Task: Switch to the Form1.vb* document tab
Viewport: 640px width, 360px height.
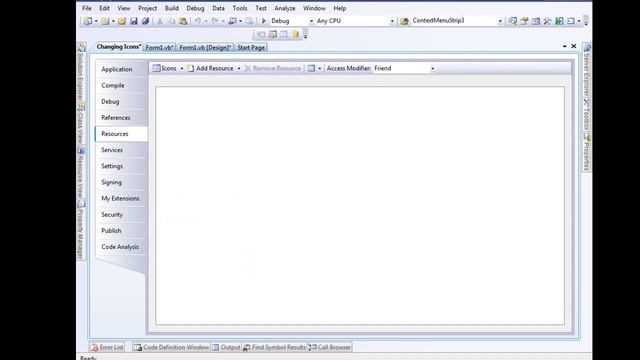Action: 160,47
